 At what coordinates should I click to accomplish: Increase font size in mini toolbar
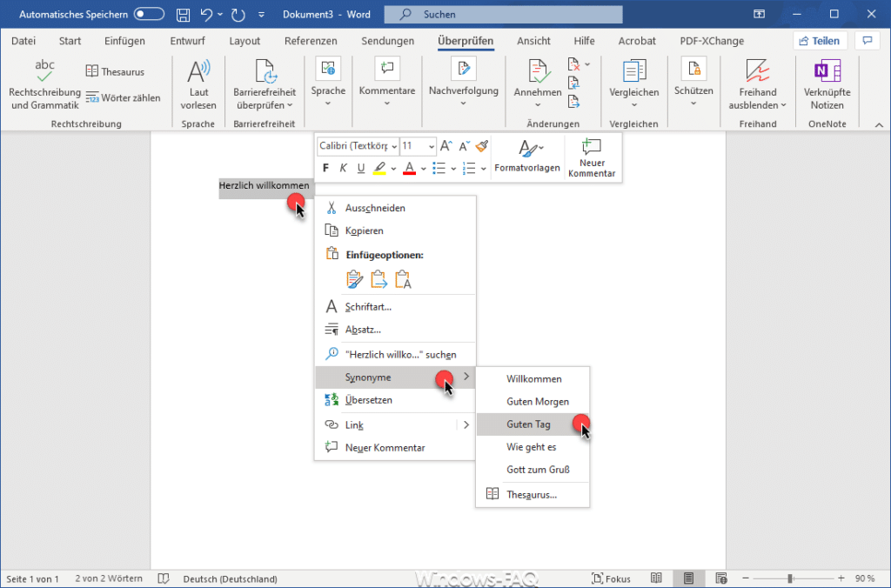coord(446,146)
